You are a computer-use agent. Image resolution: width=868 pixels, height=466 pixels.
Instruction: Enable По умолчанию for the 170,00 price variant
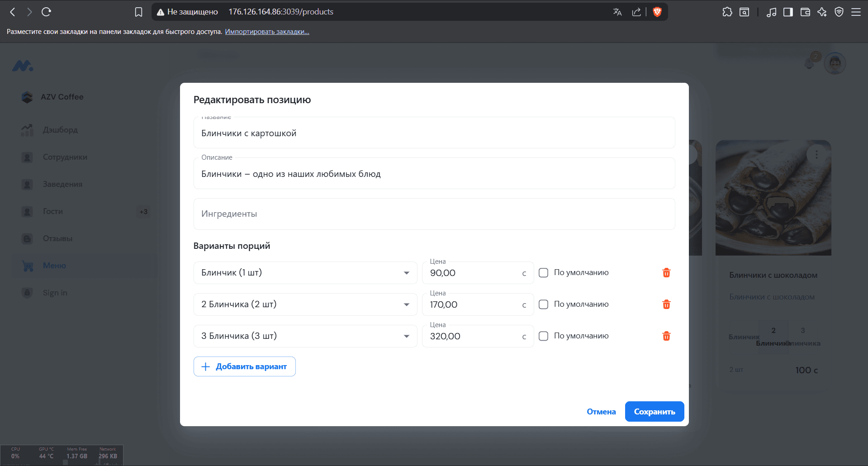[x=543, y=304]
